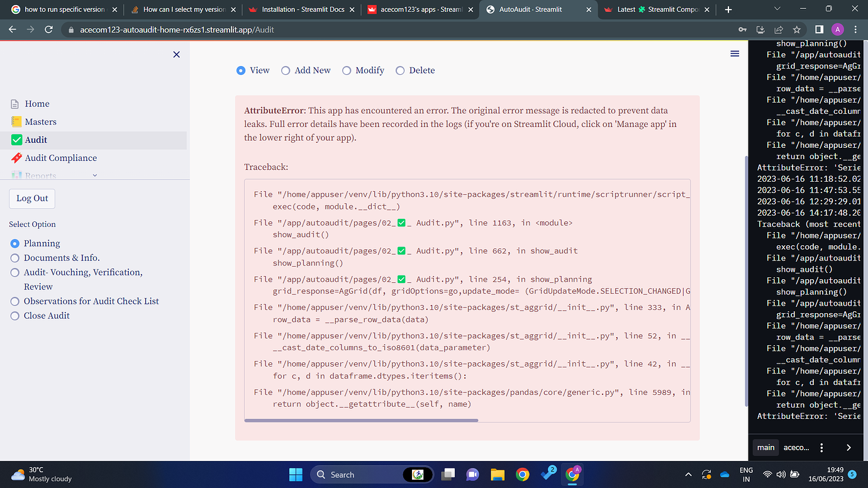
Task: Click the Log Out button
Action: [31, 198]
